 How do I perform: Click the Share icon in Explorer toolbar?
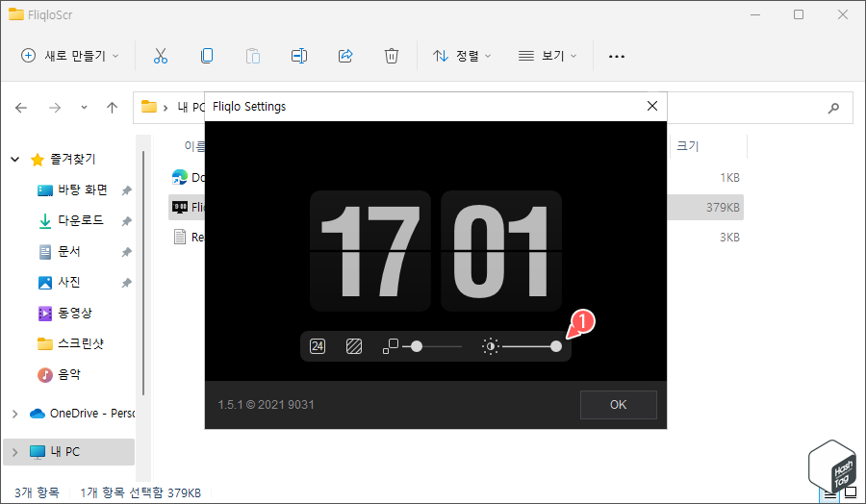click(345, 56)
